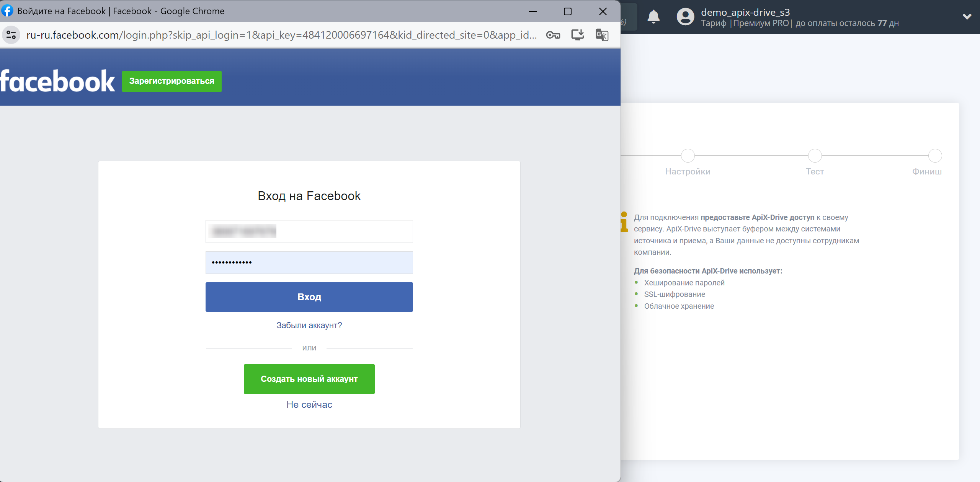
Task: Click the Не сейчас link
Action: tap(309, 404)
